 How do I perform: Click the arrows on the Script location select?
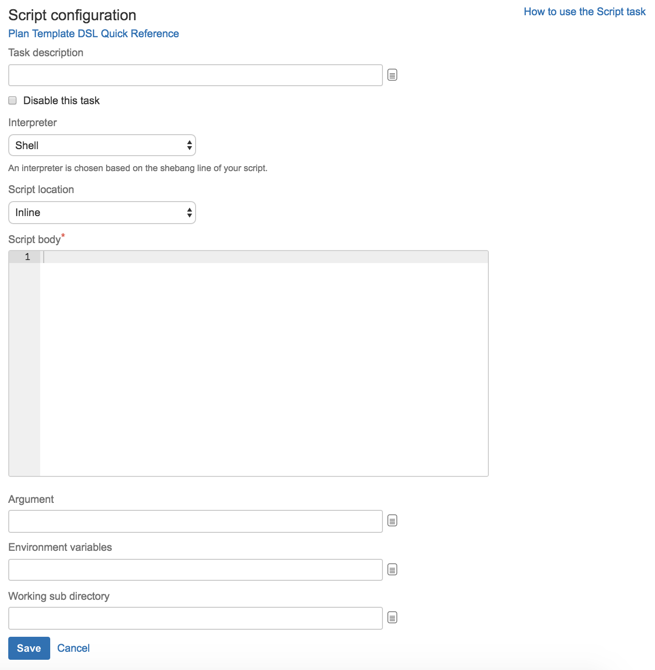[189, 212]
